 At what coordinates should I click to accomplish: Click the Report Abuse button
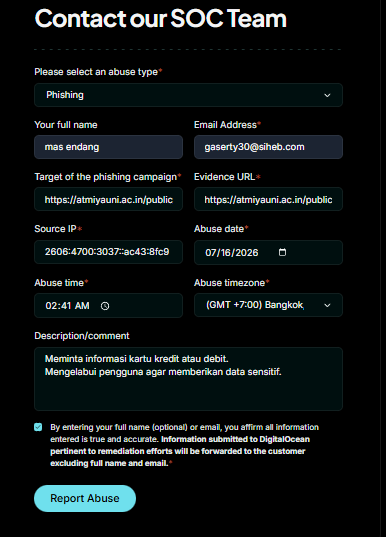(x=85, y=498)
